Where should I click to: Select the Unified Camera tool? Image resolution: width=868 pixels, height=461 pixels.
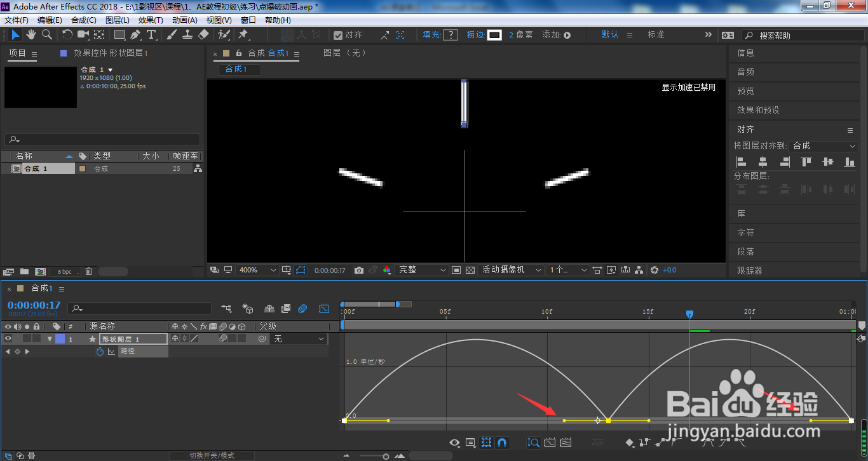point(83,34)
